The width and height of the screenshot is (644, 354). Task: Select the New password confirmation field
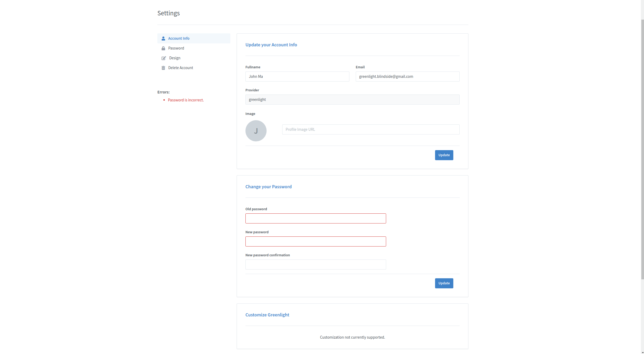[316, 265]
